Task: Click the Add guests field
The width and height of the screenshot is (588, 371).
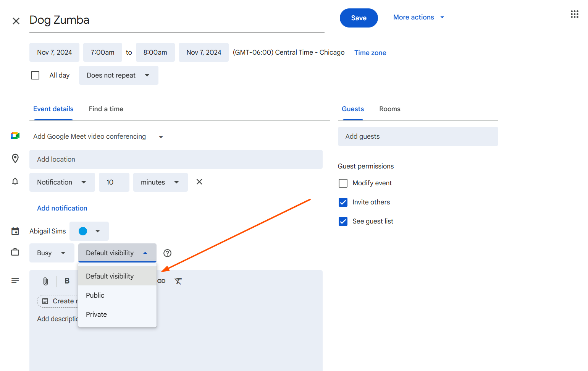Action: tap(418, 136)
